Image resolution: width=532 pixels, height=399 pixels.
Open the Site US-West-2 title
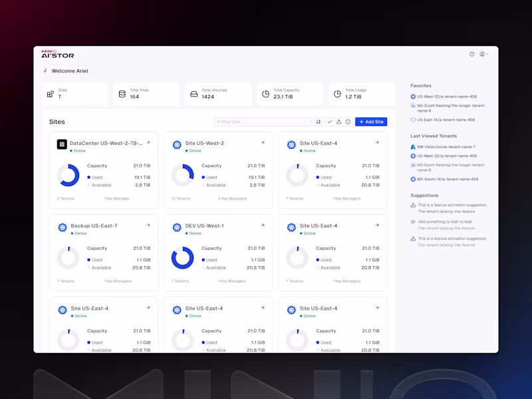coord(205,143)
